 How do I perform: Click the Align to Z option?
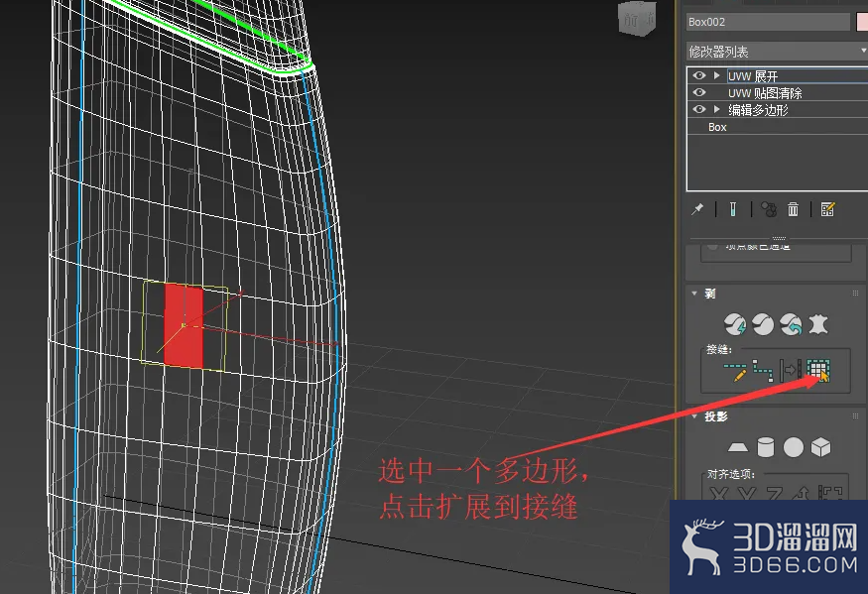(774, 493)
